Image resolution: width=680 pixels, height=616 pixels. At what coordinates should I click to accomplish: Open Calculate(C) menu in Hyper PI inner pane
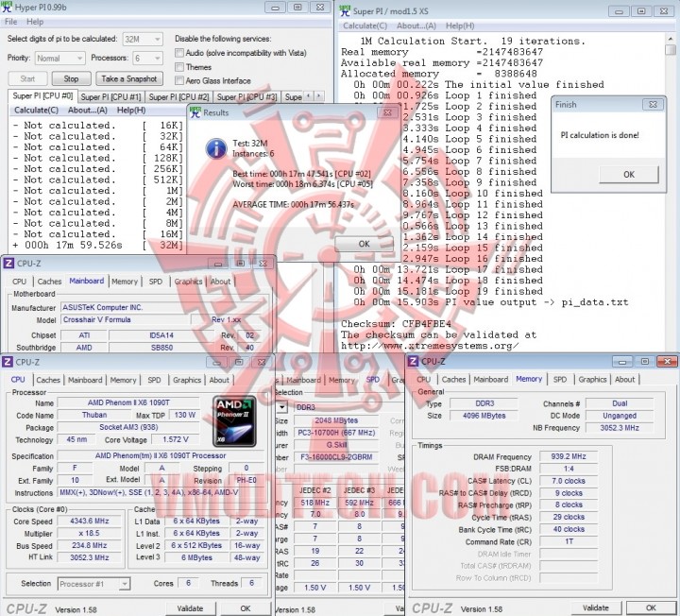coord(37,111)
